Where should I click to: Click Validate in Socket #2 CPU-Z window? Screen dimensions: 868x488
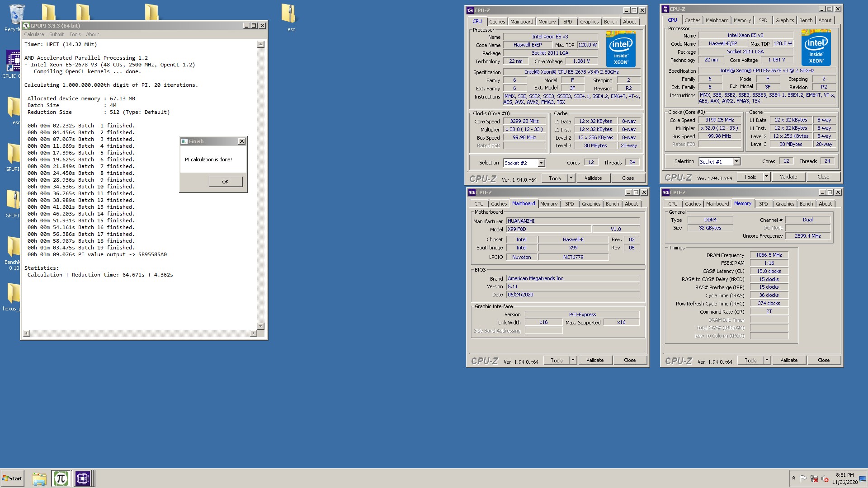593,178
